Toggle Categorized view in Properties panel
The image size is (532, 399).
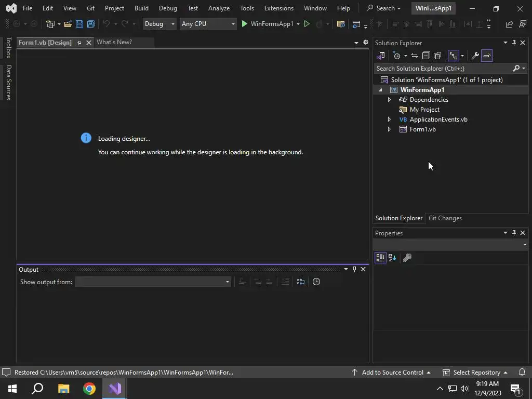tap(380, 258)
